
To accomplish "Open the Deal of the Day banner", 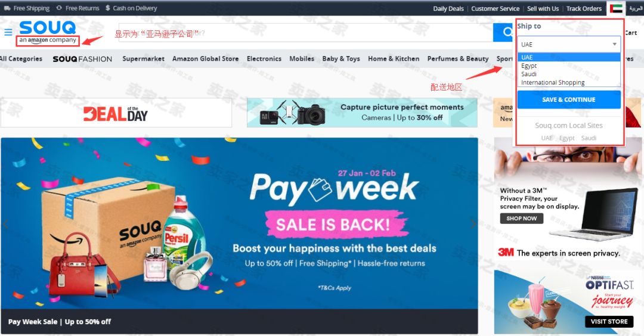I will pos(116,113).
